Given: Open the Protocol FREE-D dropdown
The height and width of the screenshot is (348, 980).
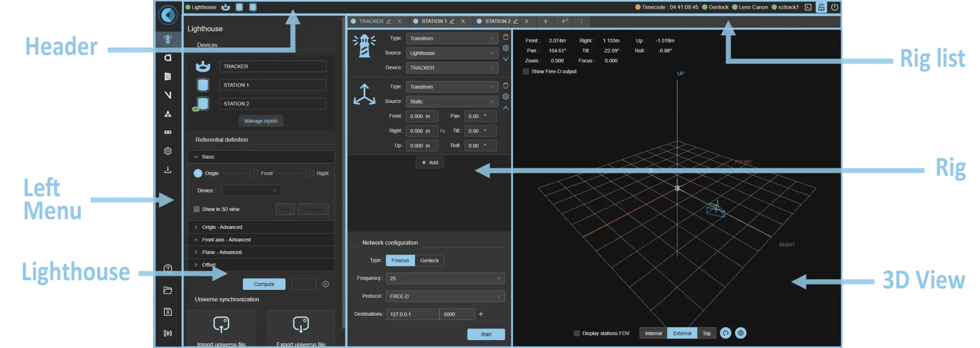Looking at the screenshot, I should [x=445, y=296].
